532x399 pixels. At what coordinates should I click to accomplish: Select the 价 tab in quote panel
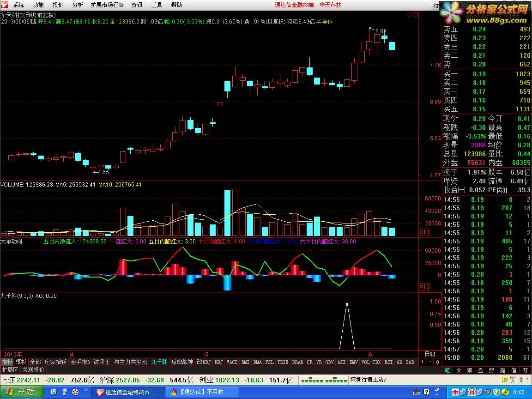(x=459, y=370)
